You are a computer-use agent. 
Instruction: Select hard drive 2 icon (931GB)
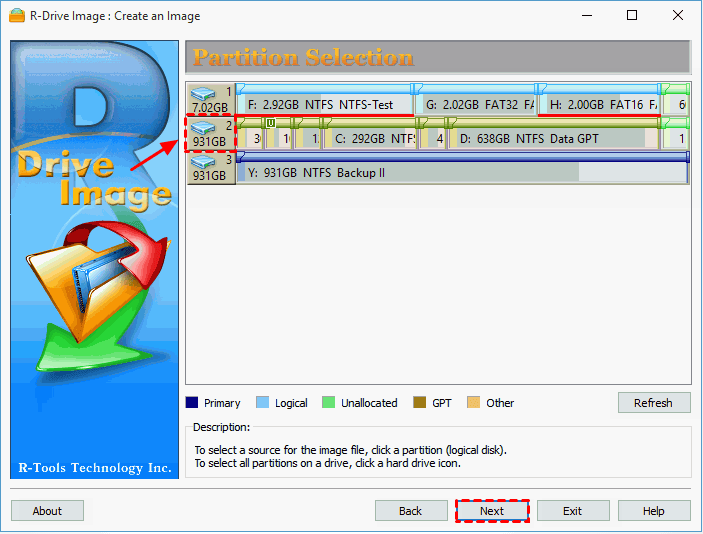(x=210, y=133)
